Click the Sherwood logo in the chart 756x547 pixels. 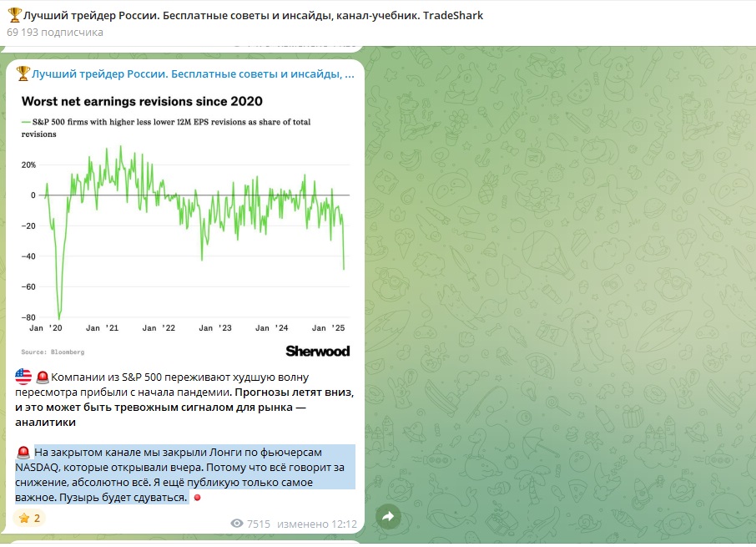click(317, 351)
